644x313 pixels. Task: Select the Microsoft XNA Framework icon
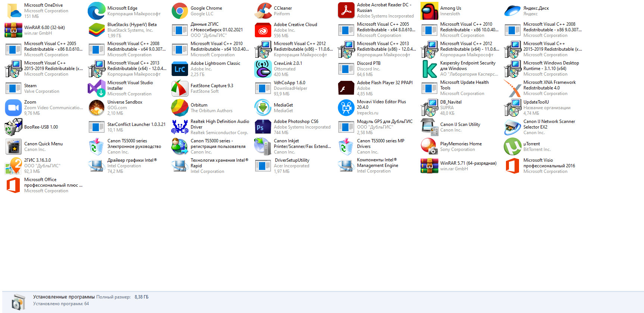[513, 88]
